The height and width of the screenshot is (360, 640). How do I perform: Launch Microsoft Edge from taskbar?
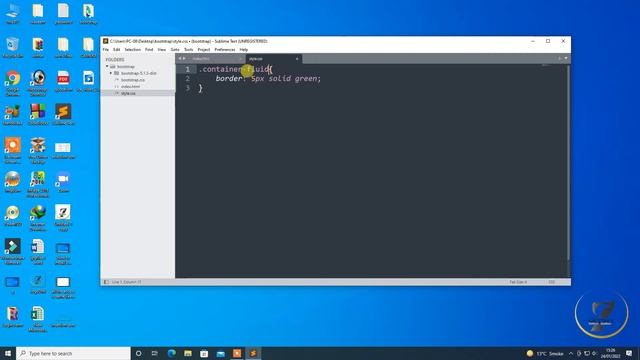[171, 353]
